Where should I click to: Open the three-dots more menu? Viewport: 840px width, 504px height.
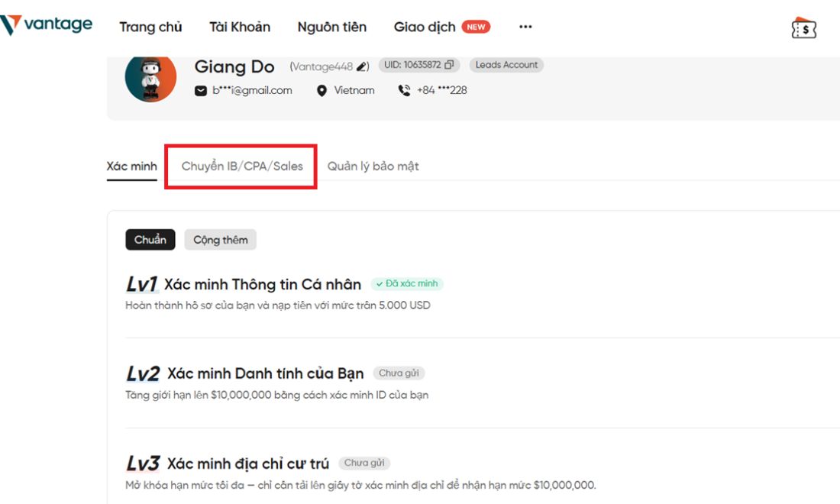[525, 27]
